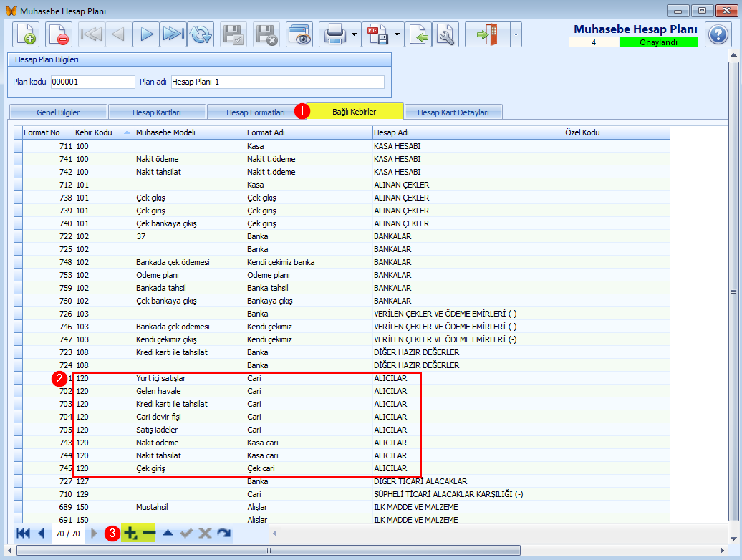Add a grid row with green plus
The height and width of the screenshot is (560, 742).
[130, 534]
